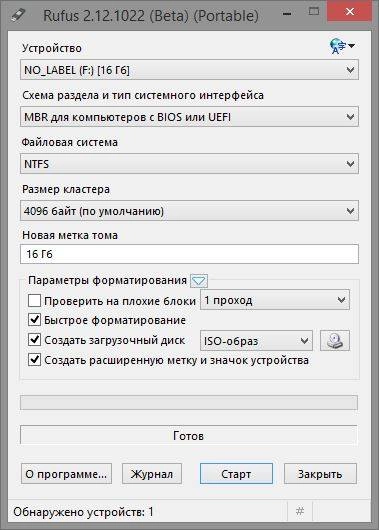
Task: Maximize the Rufus window
Action: (314, 12)
